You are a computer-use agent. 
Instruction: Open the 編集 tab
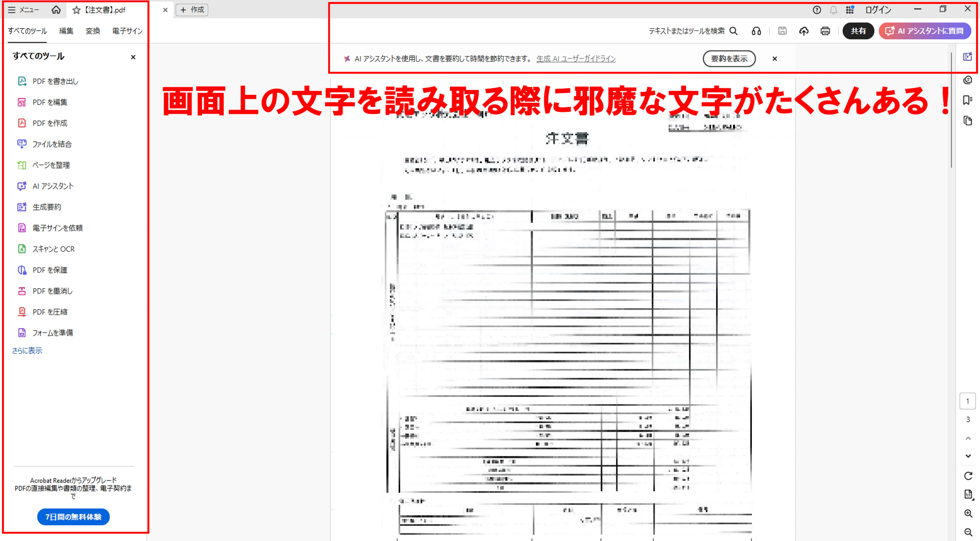(x=66, y=31)
